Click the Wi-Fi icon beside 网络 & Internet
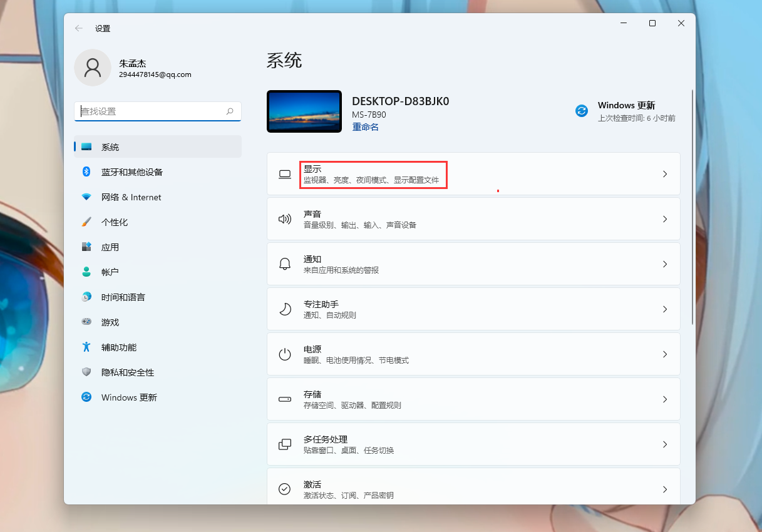This screenshot has width=762, height=532. pyautogui.click(x=86, y=197)
